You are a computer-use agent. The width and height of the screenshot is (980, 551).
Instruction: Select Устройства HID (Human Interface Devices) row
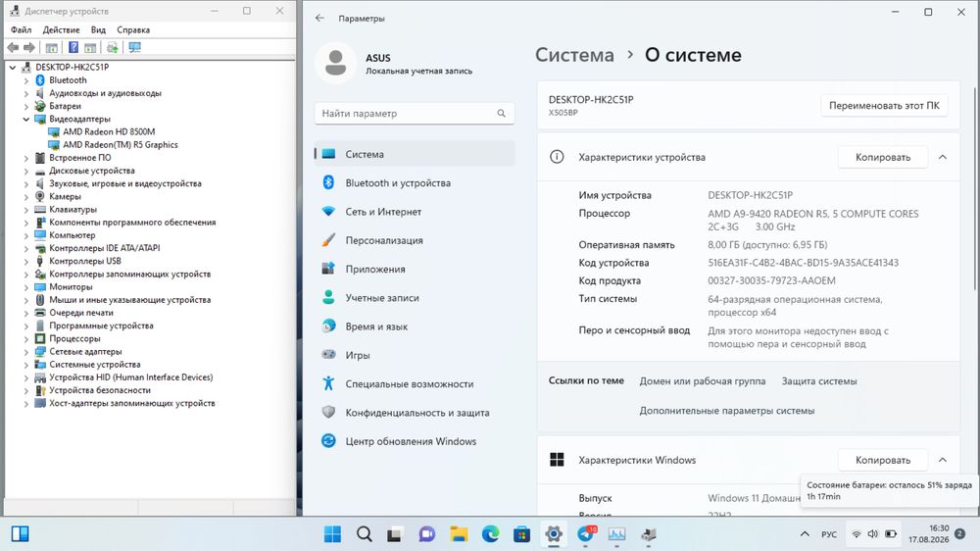[130, 377]
